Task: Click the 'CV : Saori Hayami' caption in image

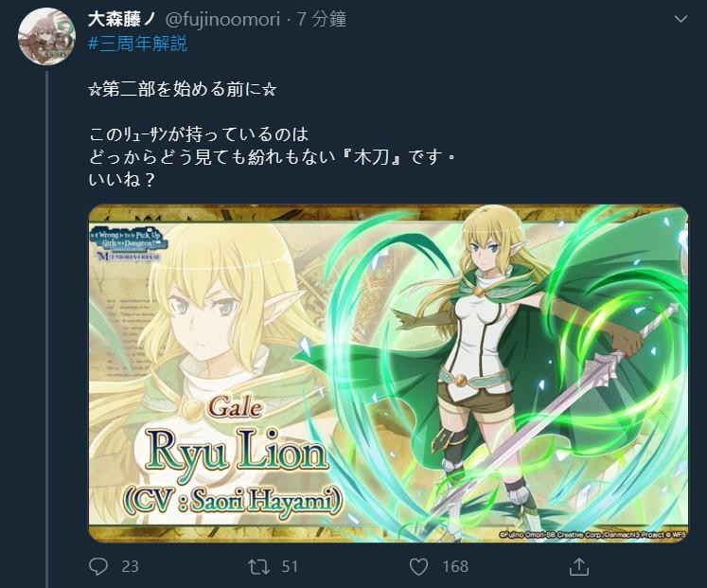Action: click(x=232, y=500)
